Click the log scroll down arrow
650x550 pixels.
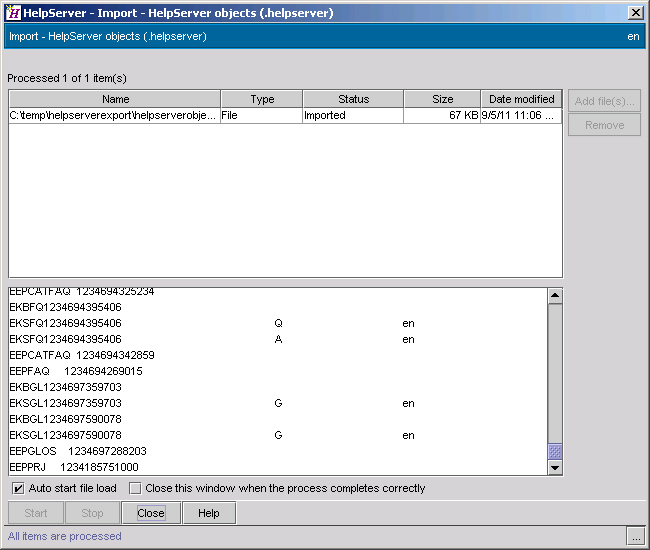(x=555, y=468)
